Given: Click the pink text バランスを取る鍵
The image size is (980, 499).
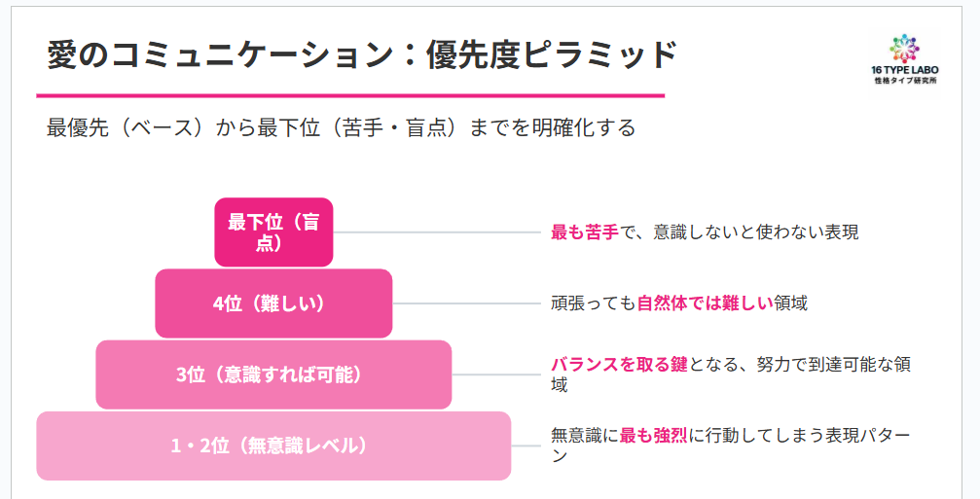Looking at the screenshot, I should click(619, 365).
